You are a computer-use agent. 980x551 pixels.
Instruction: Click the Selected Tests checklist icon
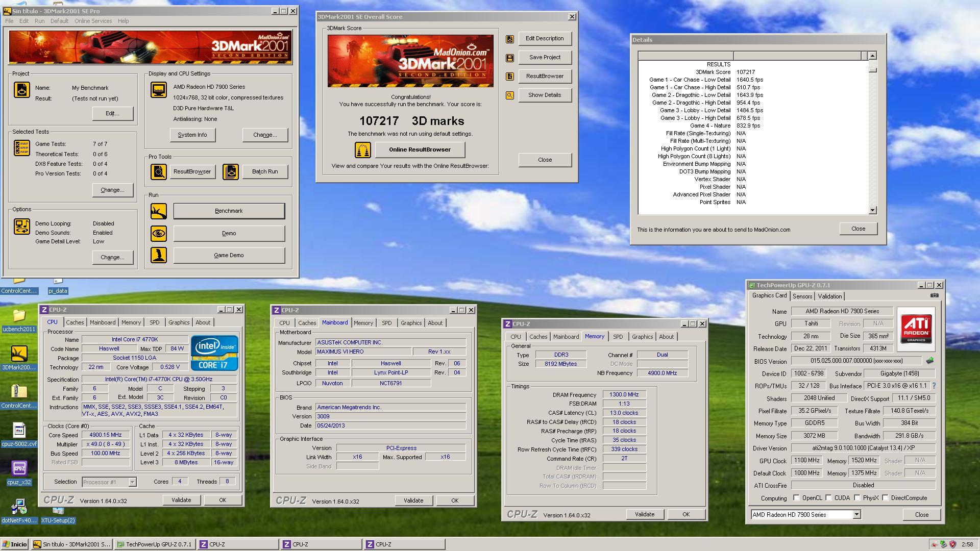point(22,148)
